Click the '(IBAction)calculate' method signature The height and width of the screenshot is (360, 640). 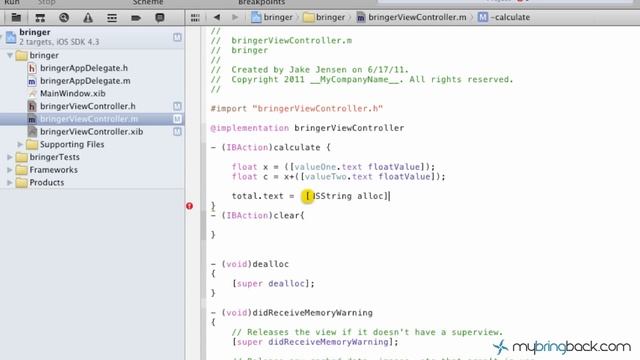click(270, 147)
